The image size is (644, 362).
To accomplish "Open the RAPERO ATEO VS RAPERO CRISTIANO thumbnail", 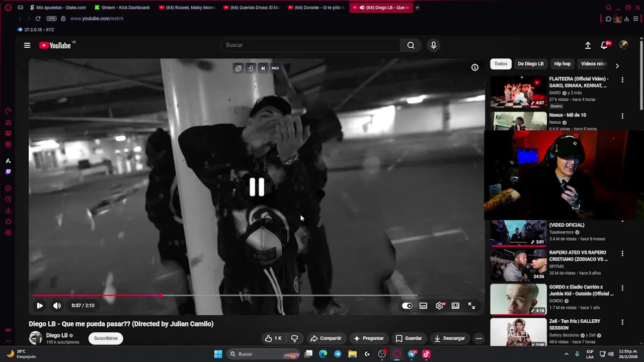I will click(x=518, y=265).
